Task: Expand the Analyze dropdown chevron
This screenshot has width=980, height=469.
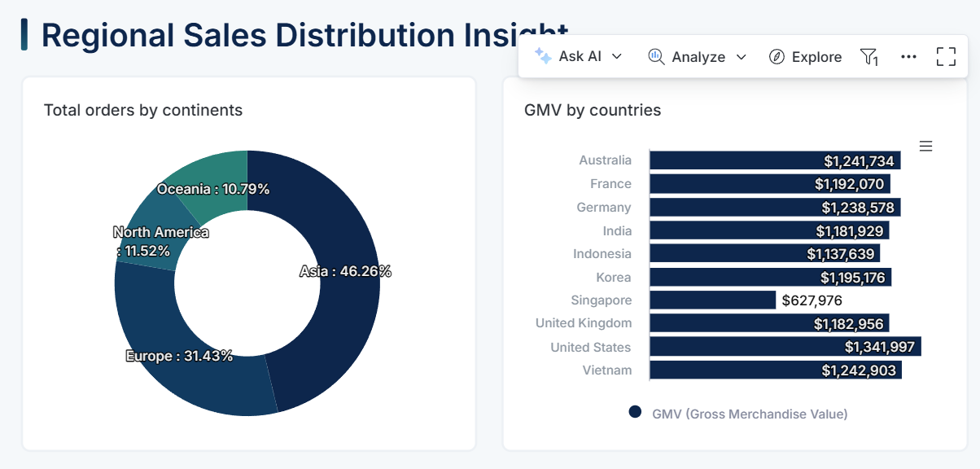Action: point(741,56)
